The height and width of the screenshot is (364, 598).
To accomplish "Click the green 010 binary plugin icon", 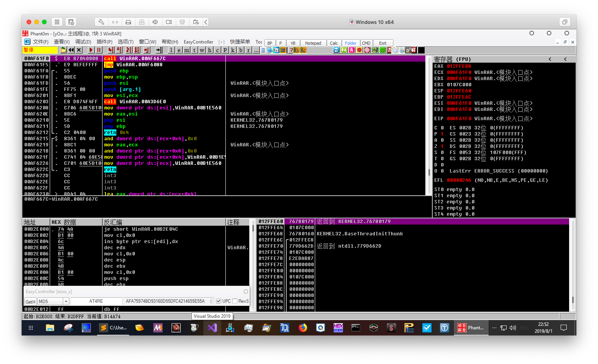I will [x=375, y=50].
